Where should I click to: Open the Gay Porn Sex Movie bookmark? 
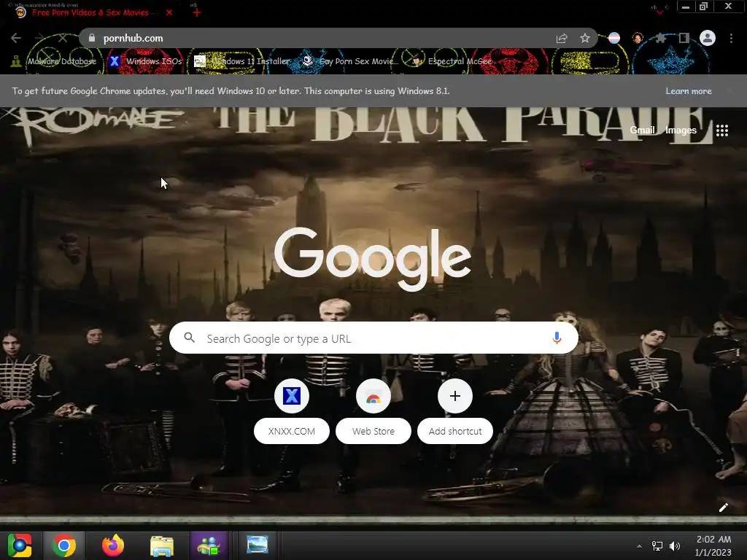(x=349, y=61)
